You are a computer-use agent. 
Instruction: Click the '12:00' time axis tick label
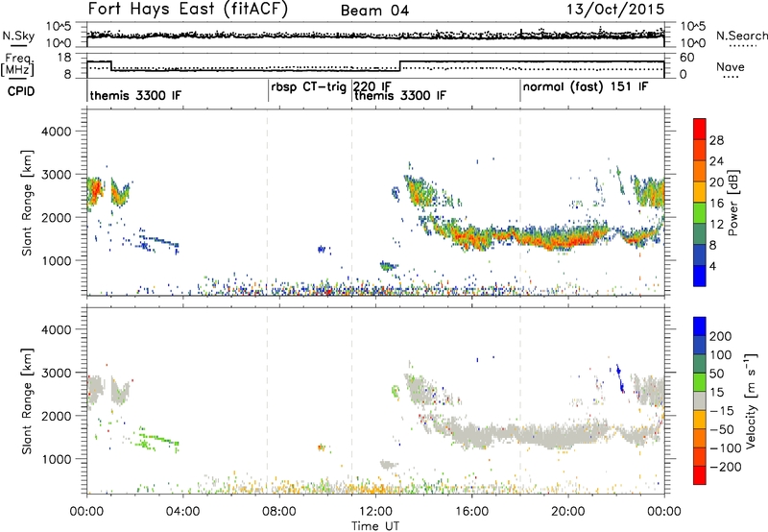pyautogui.click(x=375, y=512)
